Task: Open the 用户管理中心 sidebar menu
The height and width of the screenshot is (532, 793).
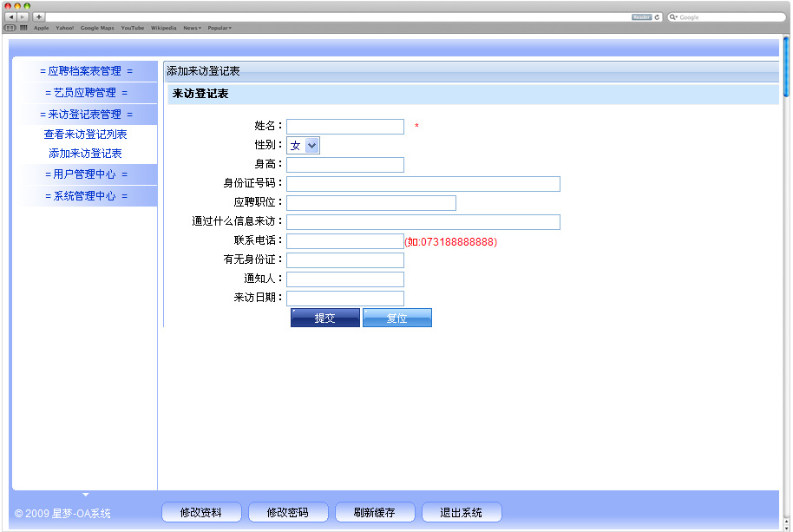Action: [86, 174]
